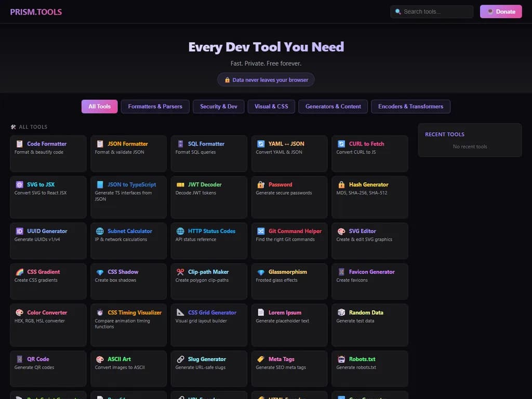The image size is (532, 399).
Task: Click the Hash Generator padlock icon
Action: [342, 184]
